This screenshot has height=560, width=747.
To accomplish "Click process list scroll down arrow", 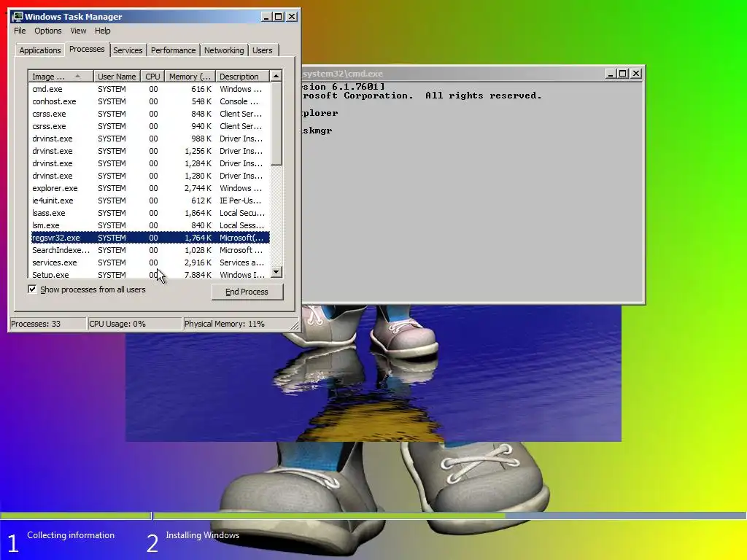I will 276,272.
